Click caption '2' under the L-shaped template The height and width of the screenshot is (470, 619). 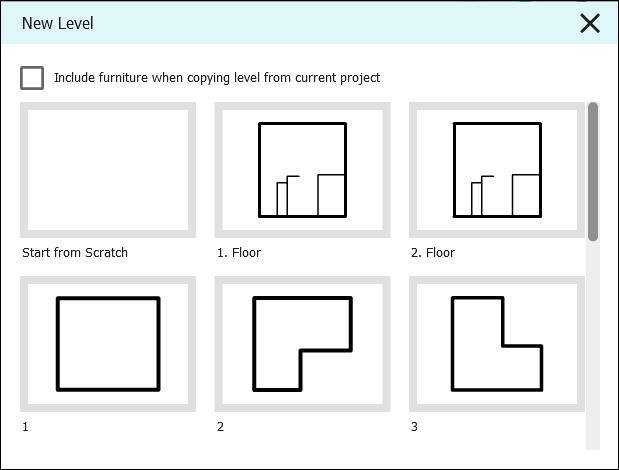220,427
